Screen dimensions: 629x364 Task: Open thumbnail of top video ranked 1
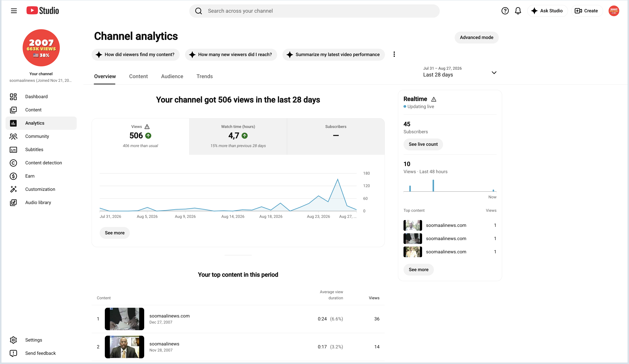point(124,319)
